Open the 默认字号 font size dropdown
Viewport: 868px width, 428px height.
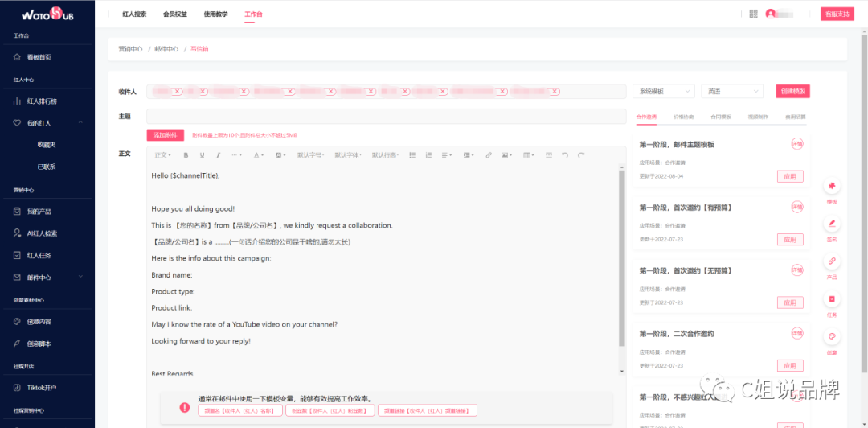point(310,155)
